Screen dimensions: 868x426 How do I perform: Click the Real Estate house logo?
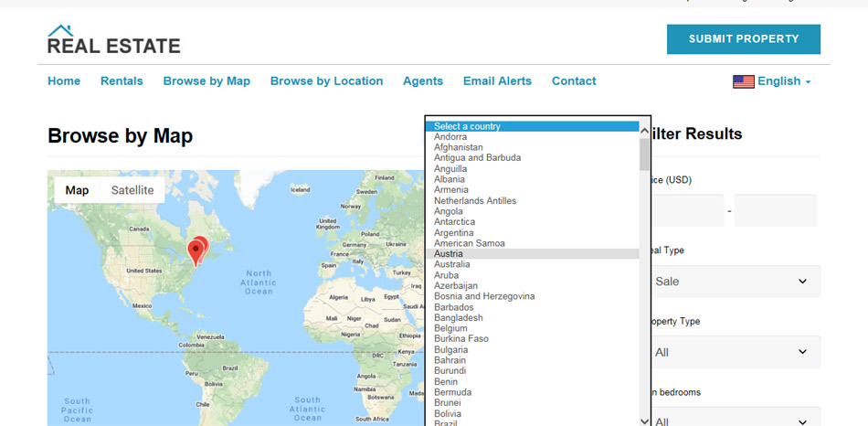pos(113,39)
